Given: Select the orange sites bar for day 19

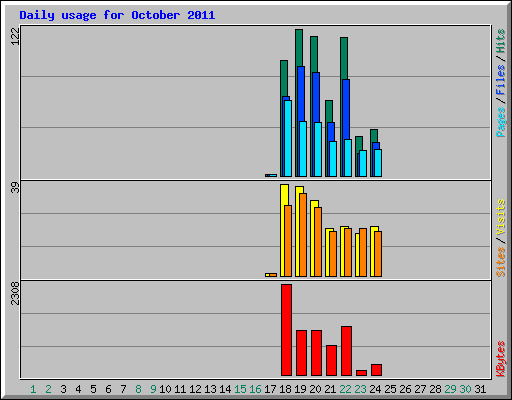Looking at the screenshot, I should (303, 235).
